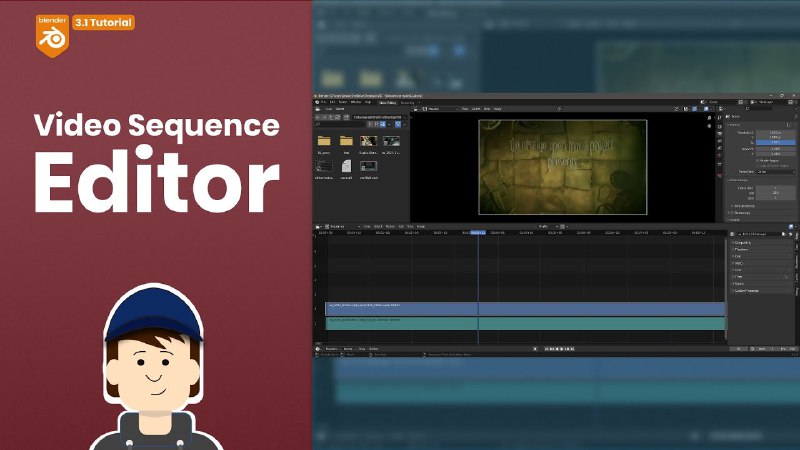This screenshot has height=450, width=800.
Task: Open Playback popover in timeline
Action: pyautogui.click(x=333, y=349)
